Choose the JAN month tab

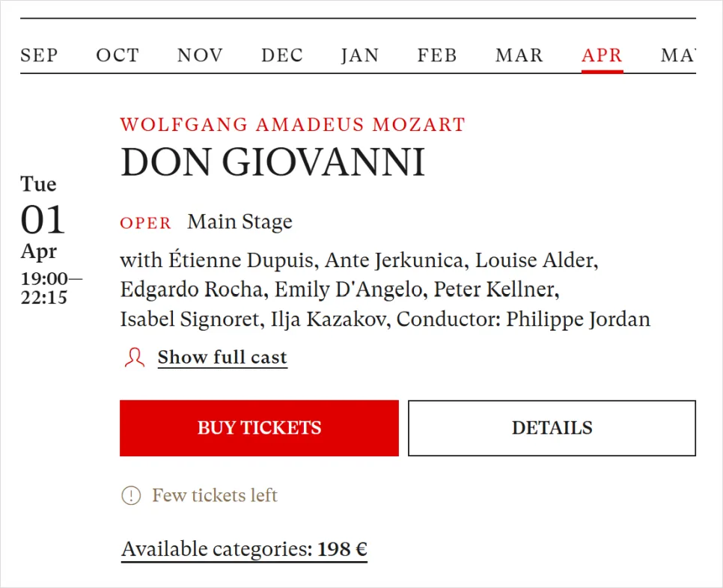360,55
